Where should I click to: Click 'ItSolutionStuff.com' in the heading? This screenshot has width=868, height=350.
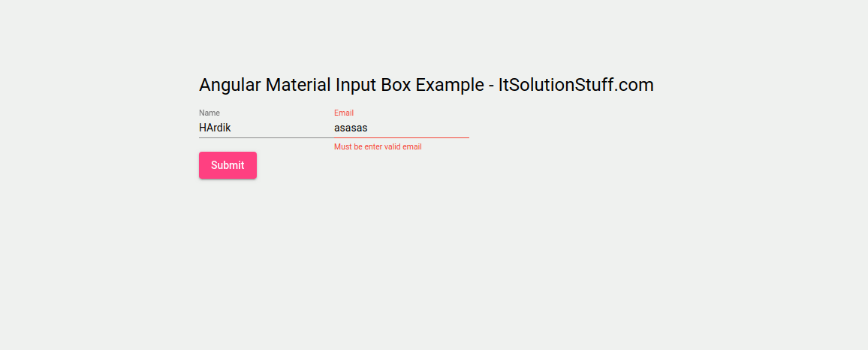[x=576, y=85]
